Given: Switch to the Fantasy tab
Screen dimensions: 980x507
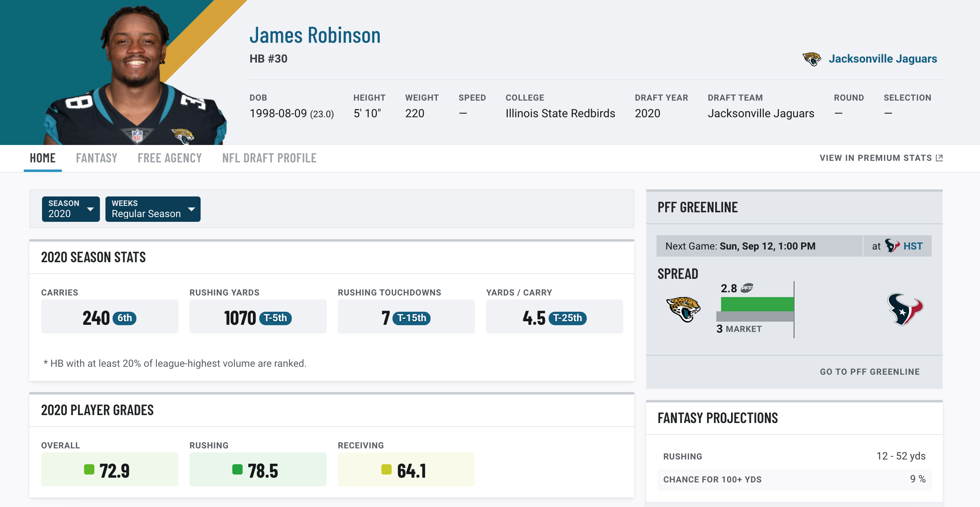Looking at the screenshot, I should tap(96, 157).
